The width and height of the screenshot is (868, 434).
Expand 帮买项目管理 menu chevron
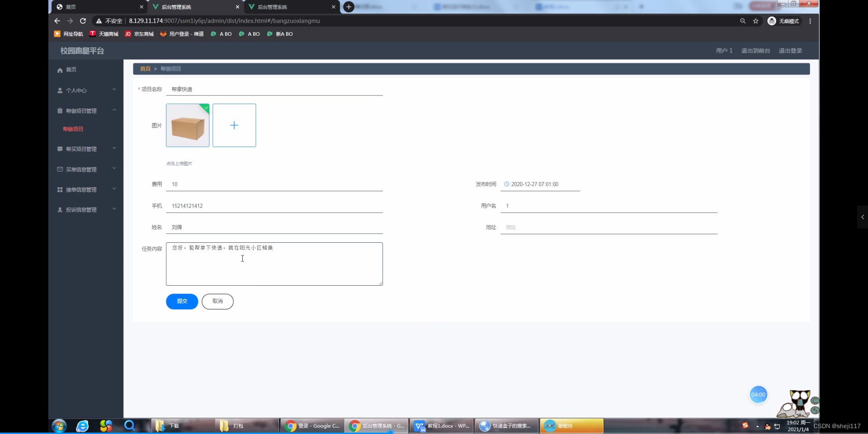pyautogui.click(x=114, y=148)
